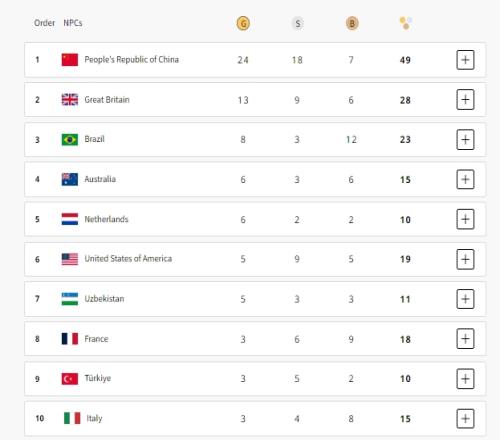Click the silver medal column icon
500x440 pixels.
tap(298, 23)
